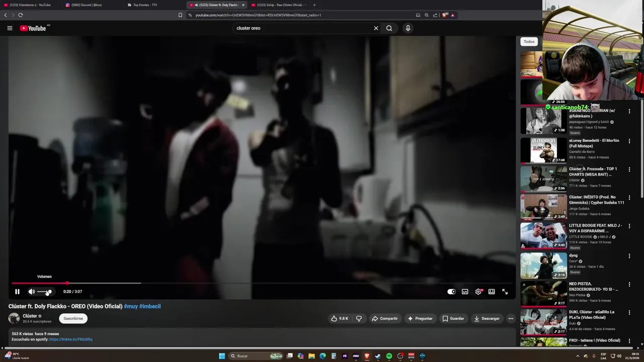Select the Todos filter chip

[x=529, y=42]
